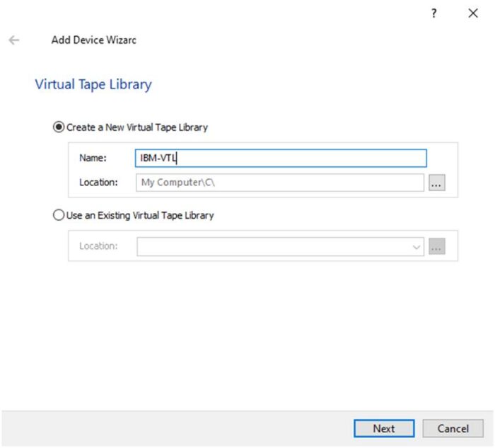Go back using the back arrow
Viewport: 495px width, 448px height.
13,40
